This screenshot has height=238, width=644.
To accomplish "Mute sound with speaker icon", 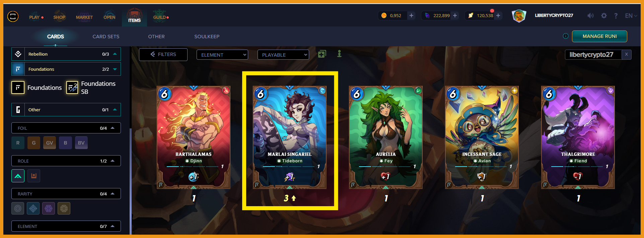I will [590, 16].
